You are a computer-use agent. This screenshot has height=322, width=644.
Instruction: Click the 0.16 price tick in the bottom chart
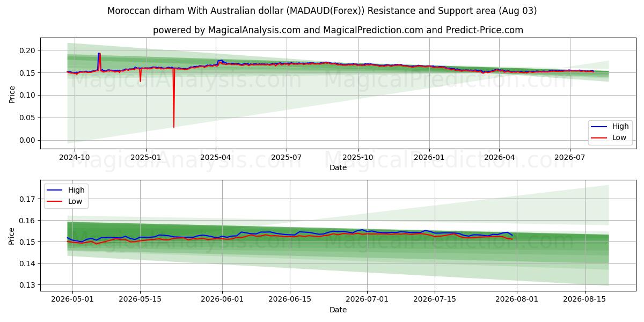coord(28,221)
